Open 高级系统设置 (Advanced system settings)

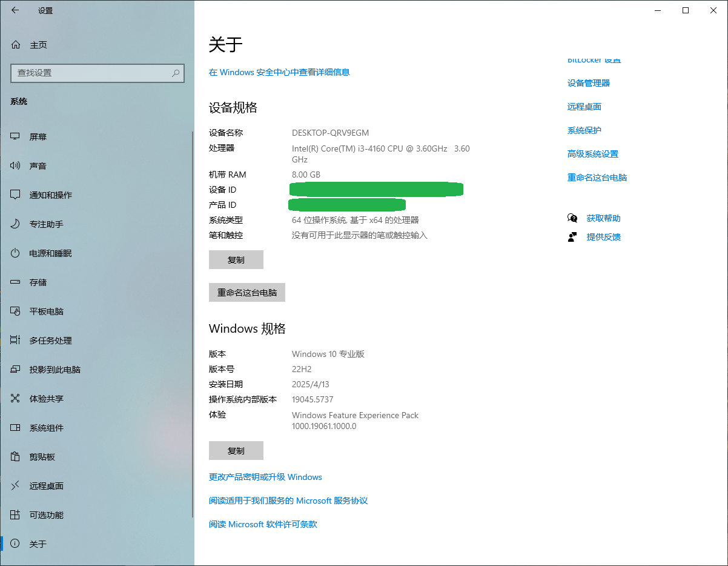click(x=593, y=153)
